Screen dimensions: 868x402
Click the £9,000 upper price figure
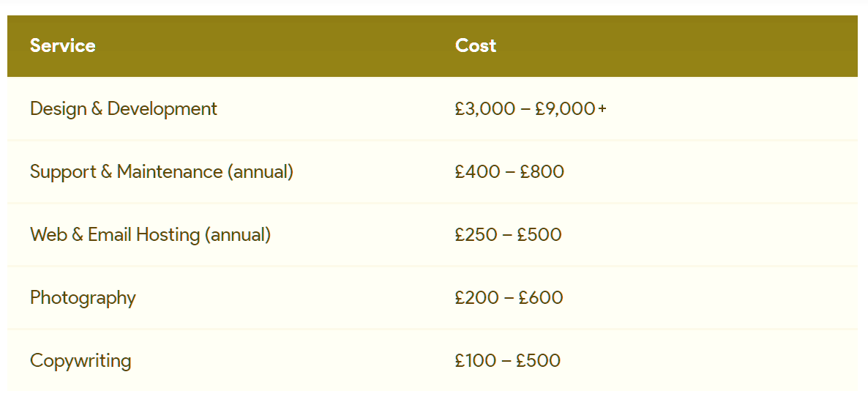click(x=565, y=109)
